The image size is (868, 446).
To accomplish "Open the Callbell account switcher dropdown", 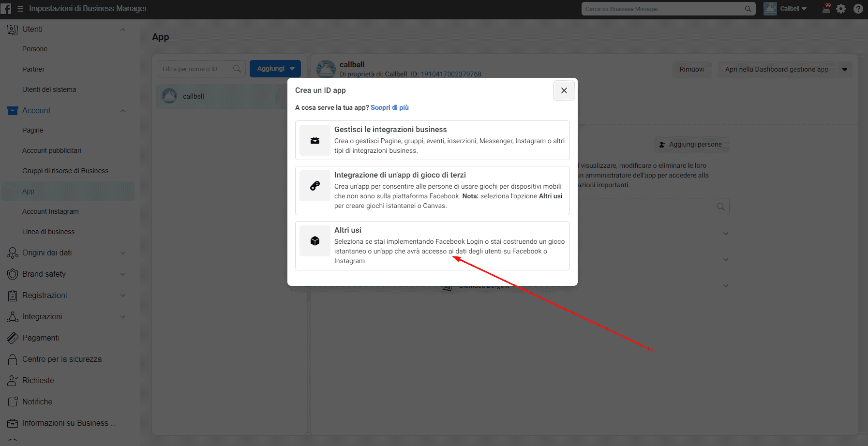I will tap(786, 9).
